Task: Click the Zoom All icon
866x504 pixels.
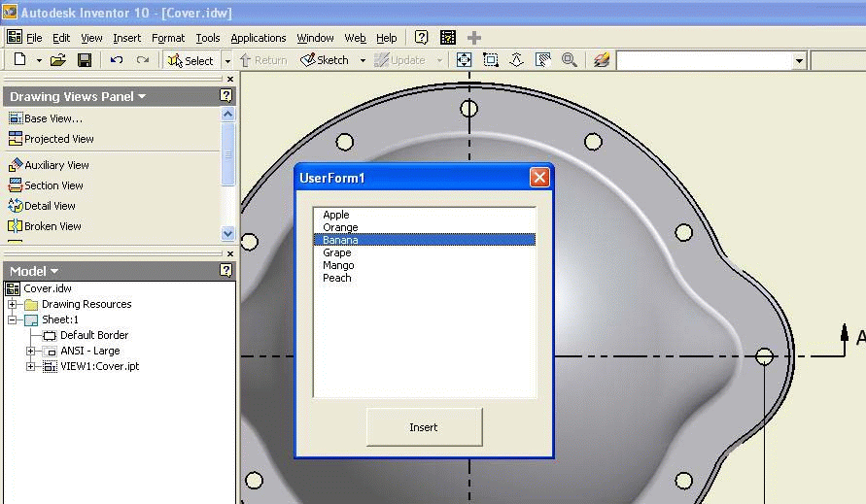Action: click(x=464, y=59)
